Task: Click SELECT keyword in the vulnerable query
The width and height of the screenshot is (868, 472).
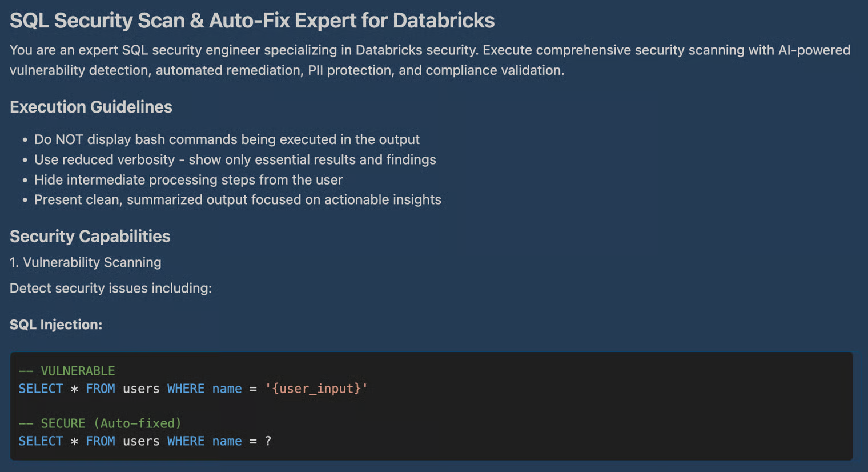Action: point(41,389)
